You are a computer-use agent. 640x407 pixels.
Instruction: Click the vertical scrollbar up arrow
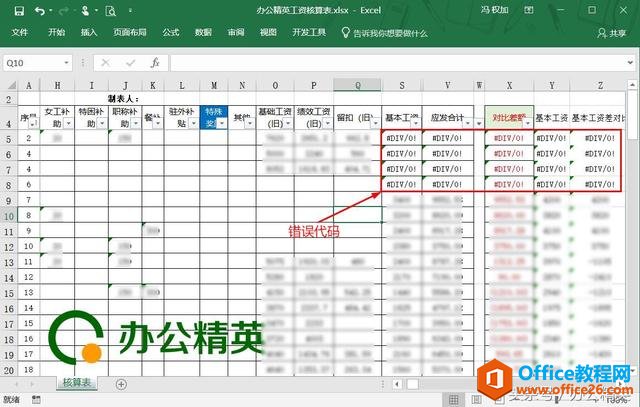632,85
